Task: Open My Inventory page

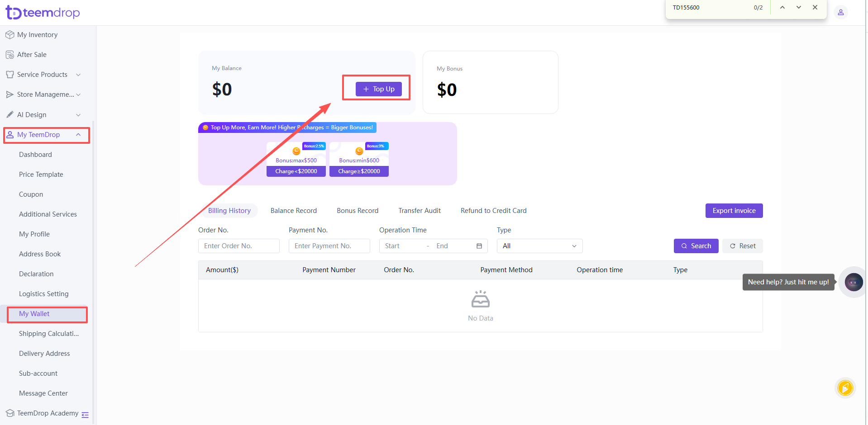Action: (37, 35)
